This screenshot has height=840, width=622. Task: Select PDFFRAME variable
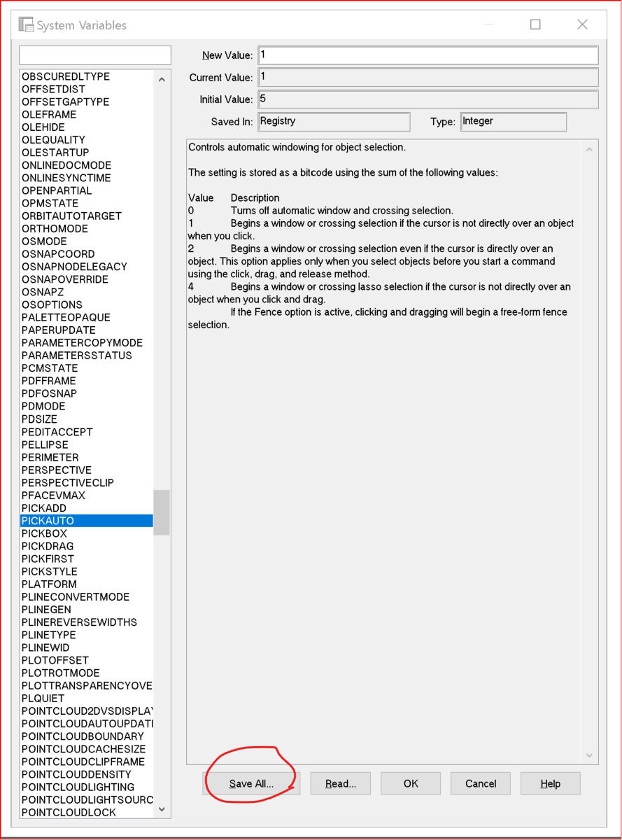[x=49, y=381]
